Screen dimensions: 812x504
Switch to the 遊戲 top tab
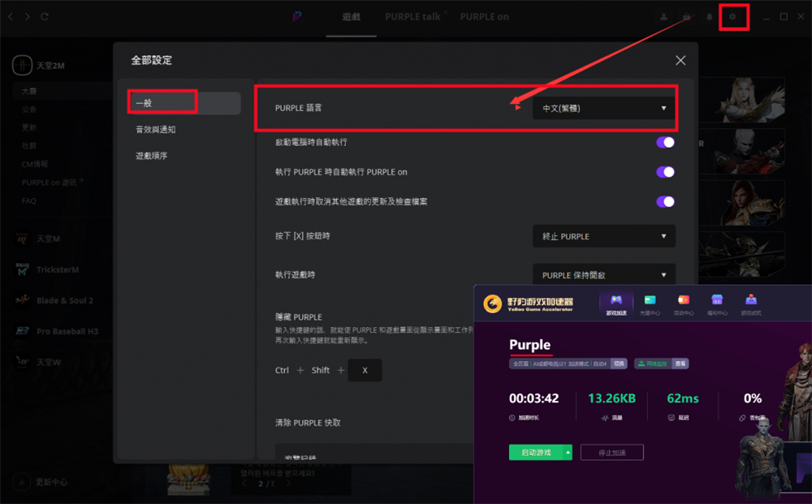tap(351, 17)
